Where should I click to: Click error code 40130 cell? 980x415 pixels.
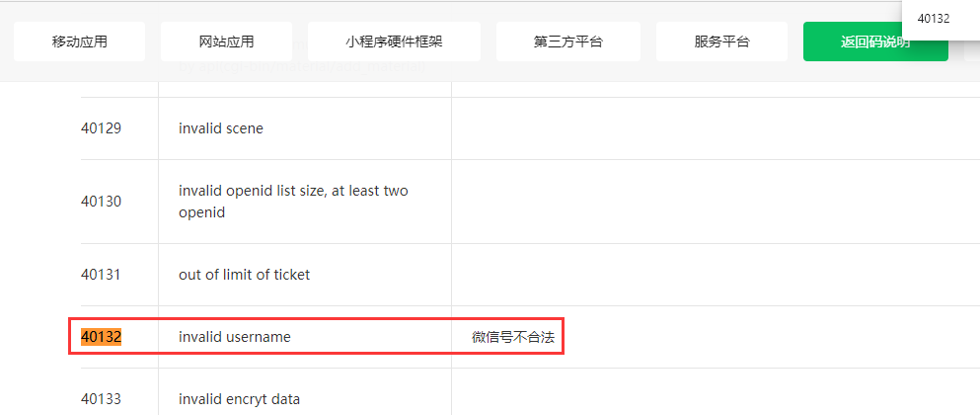tap(101, 202)
